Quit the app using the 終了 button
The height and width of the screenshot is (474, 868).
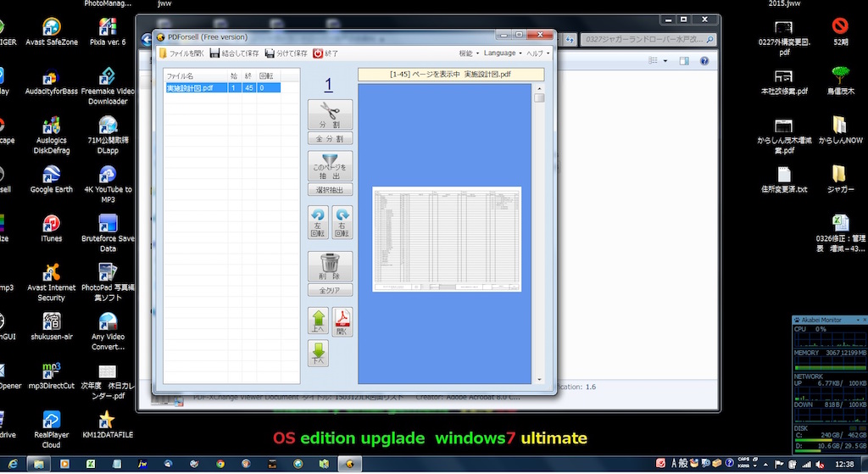click(325, 53)
